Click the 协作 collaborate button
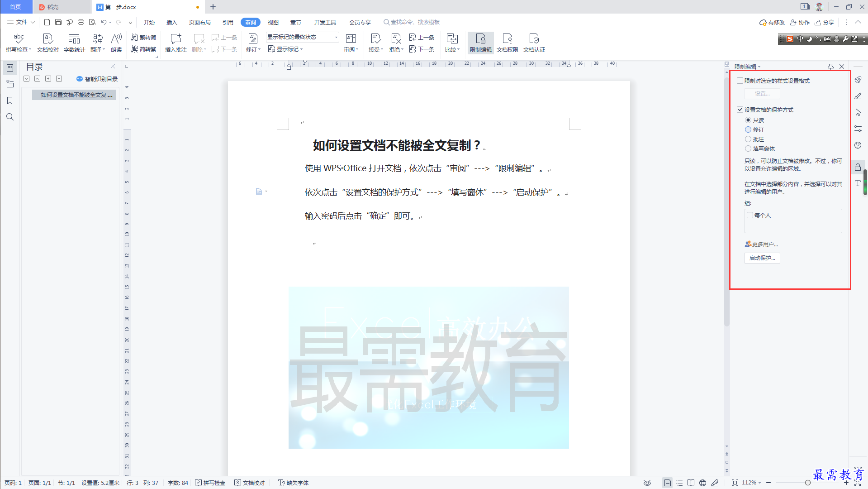This screenshot has width=868, height=489. coord(800,22)
